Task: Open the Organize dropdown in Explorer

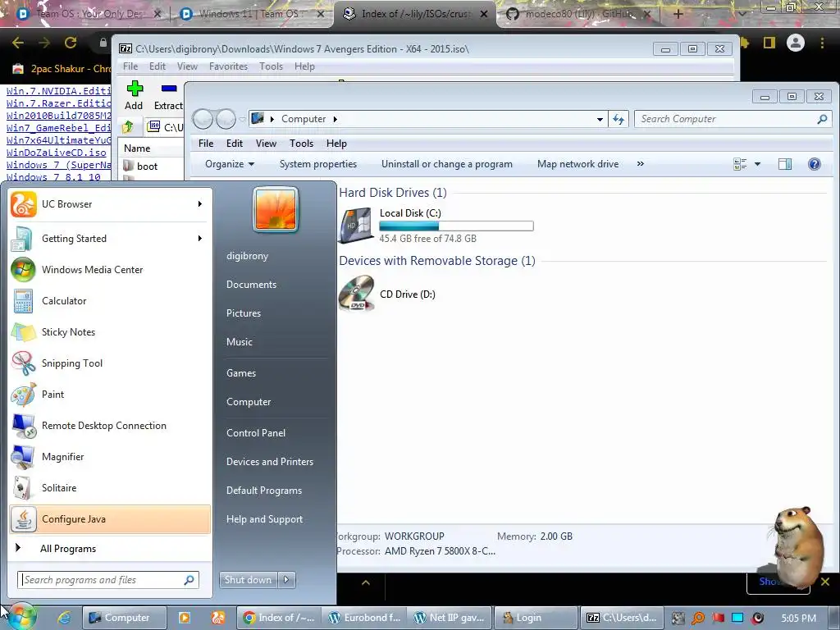Action: click(230, 164)
